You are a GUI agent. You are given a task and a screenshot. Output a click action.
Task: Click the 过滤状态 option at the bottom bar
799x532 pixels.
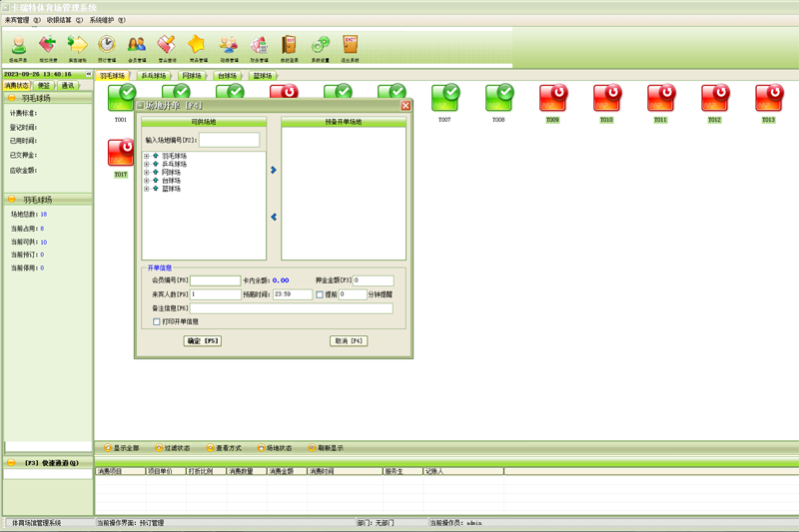point(173,448)
